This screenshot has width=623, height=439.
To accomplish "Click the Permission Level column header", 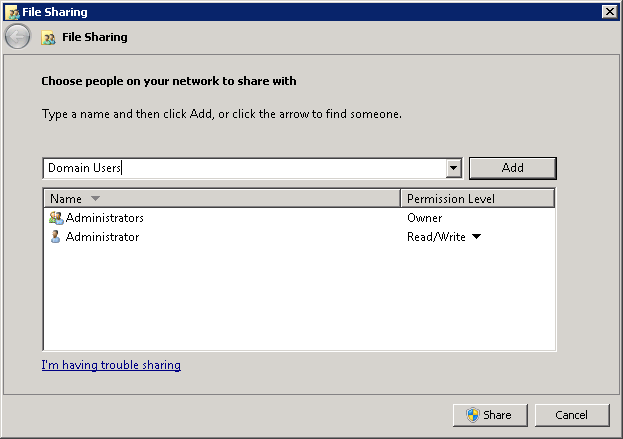I will pos(478,198).
